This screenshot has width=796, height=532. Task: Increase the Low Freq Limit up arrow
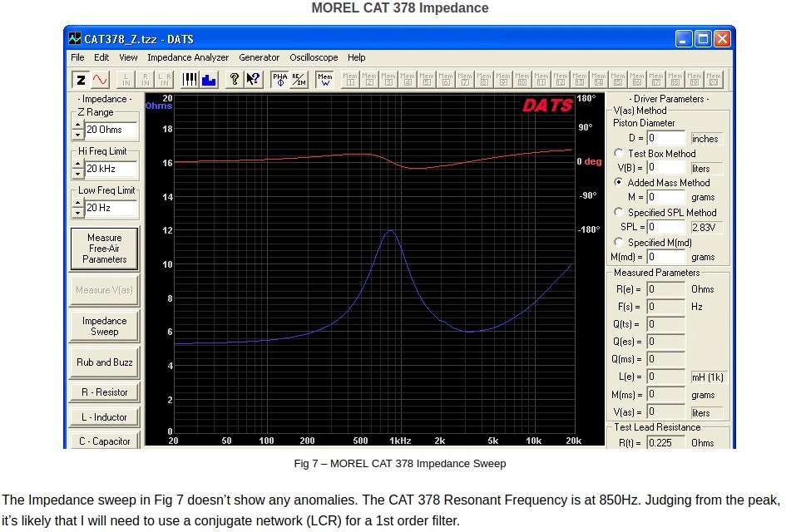[x=77, y=203]
